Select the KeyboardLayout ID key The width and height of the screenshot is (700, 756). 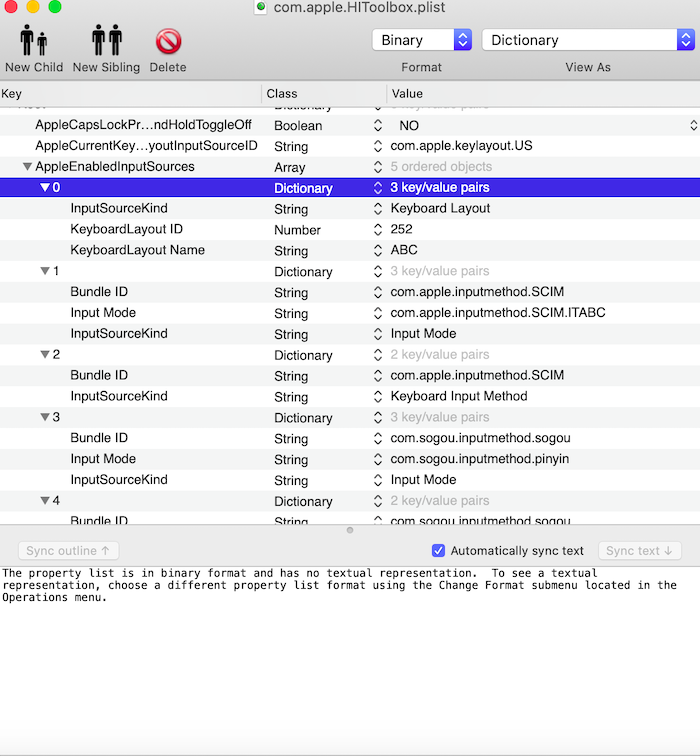126,229
